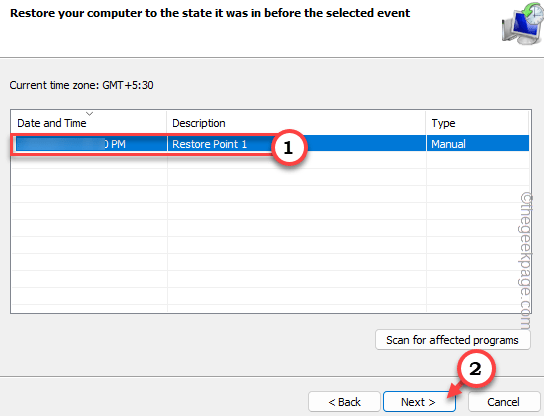Screen dimensions: 544x416
Task: Click the thegeekpage.com watermark text
Action: tap(526, 261)
